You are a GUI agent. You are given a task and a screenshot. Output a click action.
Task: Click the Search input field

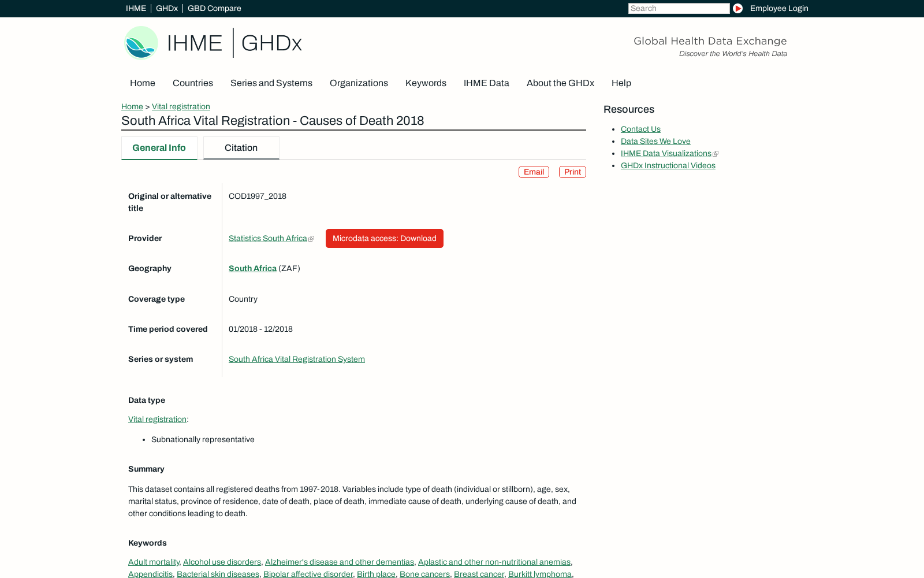pyautogui.click(x=679, y=8)
